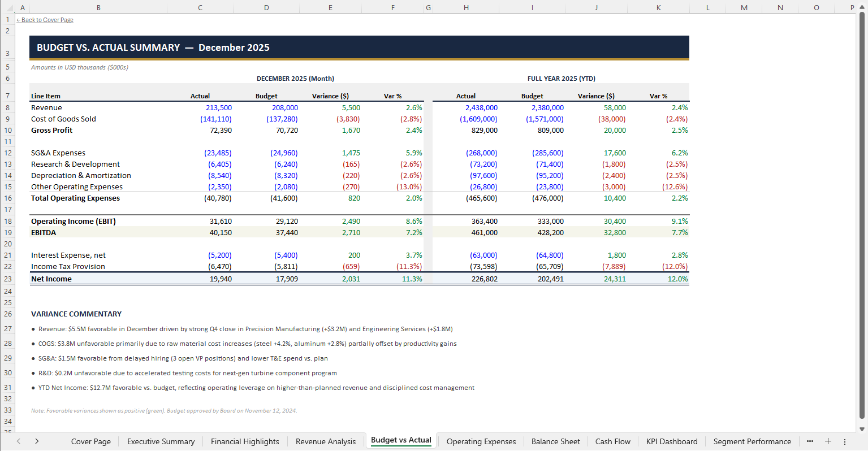The width and height of the screenshot is (868, 451).
Task: Select the Financial Highlights tab
Action: click(x=245, y=441)
